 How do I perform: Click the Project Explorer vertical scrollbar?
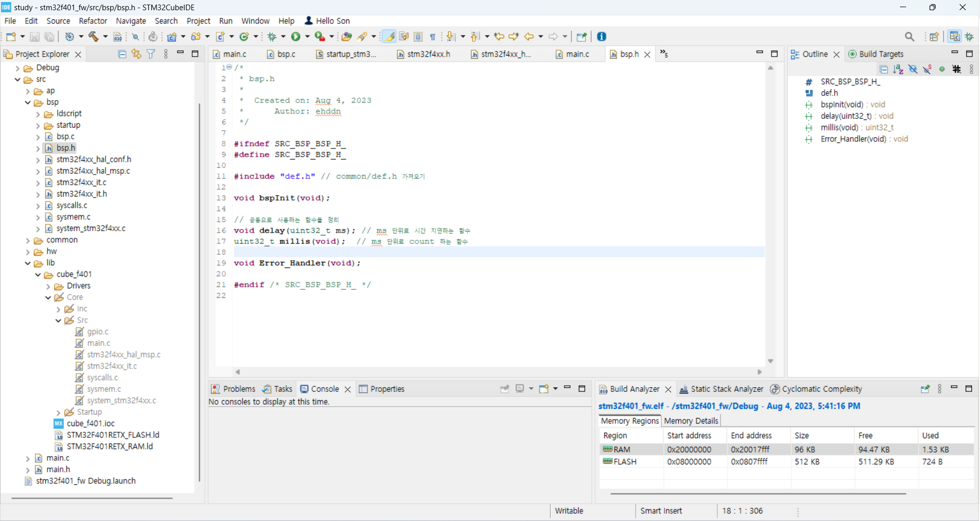coord(199,292)
